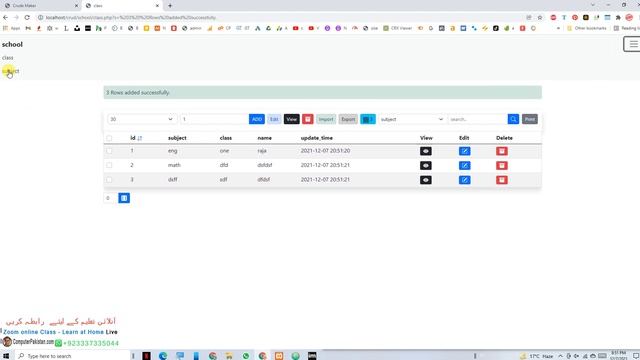Open Windows Start menu
The height and width of the screenshot is (360, 640).
click(x=6, y=356)
